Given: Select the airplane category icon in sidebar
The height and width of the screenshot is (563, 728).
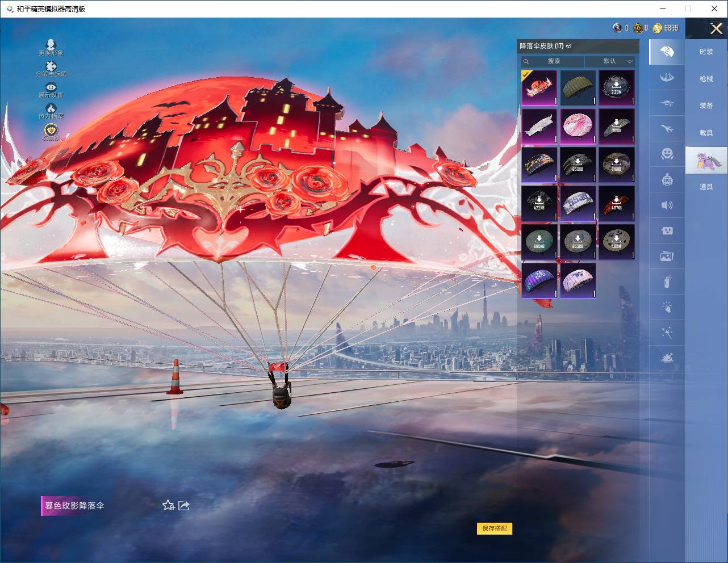Looking at the screenshot, I should 667,128.
